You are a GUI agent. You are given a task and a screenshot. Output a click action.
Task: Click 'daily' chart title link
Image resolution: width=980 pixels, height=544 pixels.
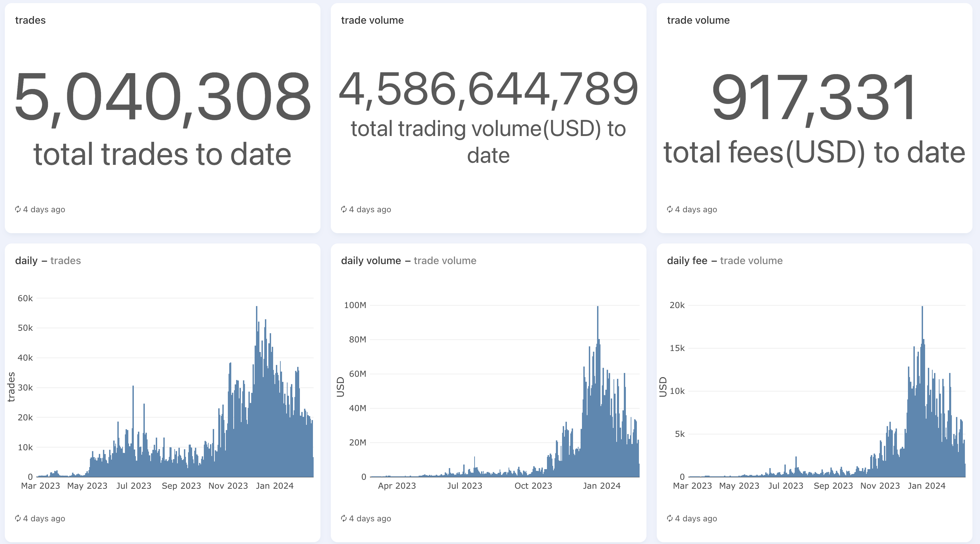coord(26,261)
